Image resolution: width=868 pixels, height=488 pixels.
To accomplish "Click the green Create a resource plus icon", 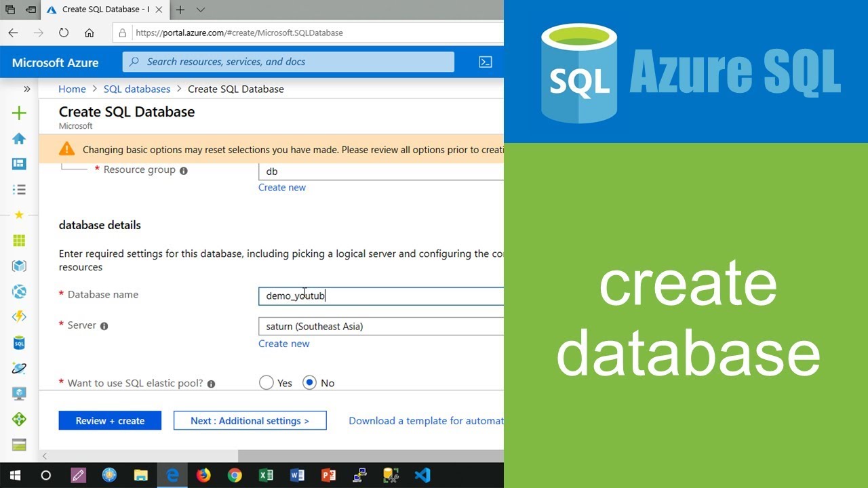I will click(19, 113).
